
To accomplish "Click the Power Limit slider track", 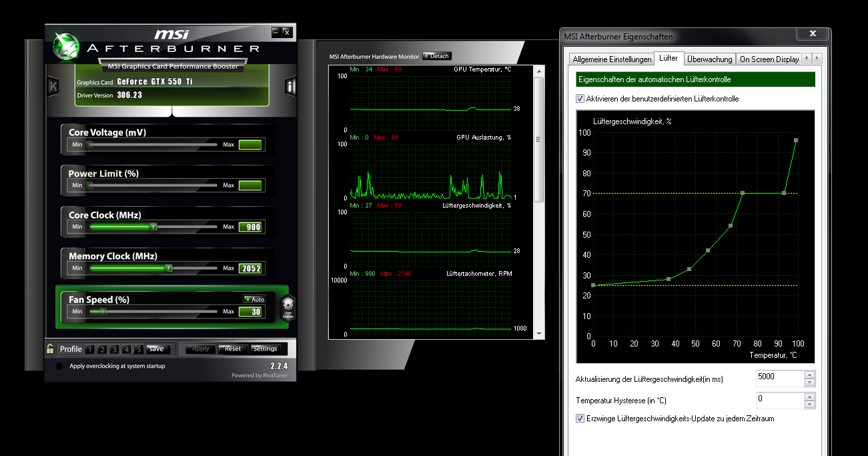I will coord(153,186).
